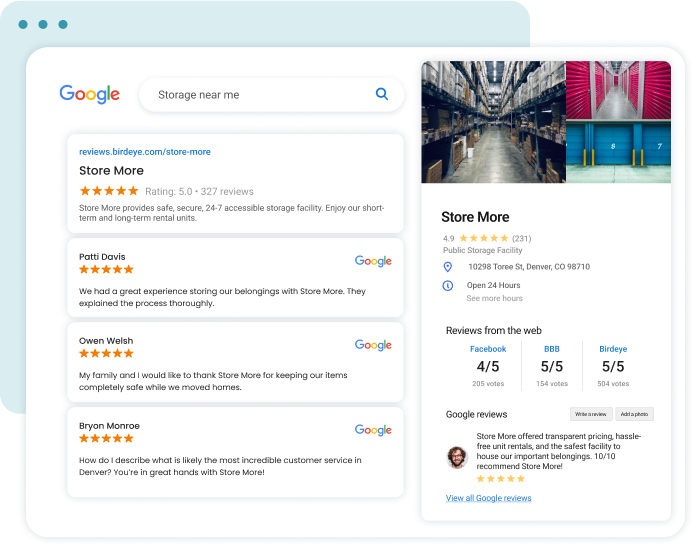Click star rating under Bryon Monroe
The height and width of the screenshot is (548, 695).
tap(106, 438)
